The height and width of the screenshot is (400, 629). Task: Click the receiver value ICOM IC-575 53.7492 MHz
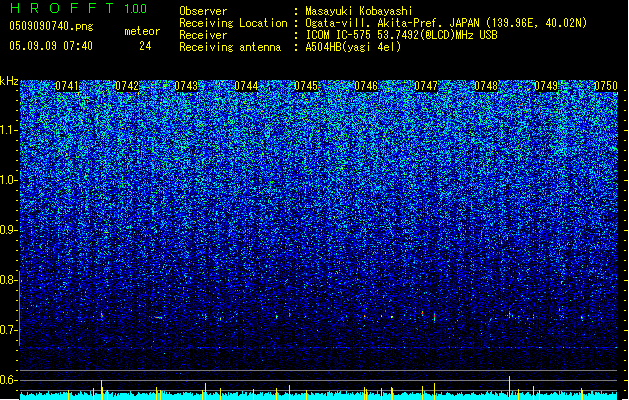[x=401, y=35]
